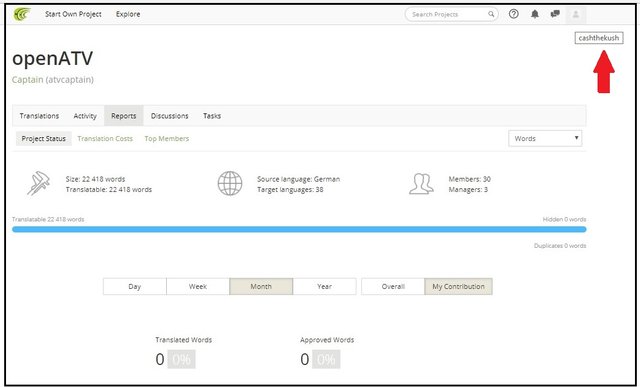Click the Translated Words 0% badge
The image size is (640, 387).
pyautogui.click(x=181, y=360)
